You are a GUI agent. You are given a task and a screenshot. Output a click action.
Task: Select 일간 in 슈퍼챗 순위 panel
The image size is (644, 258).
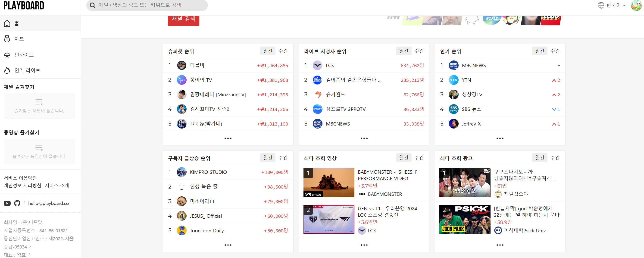(268, 51)
